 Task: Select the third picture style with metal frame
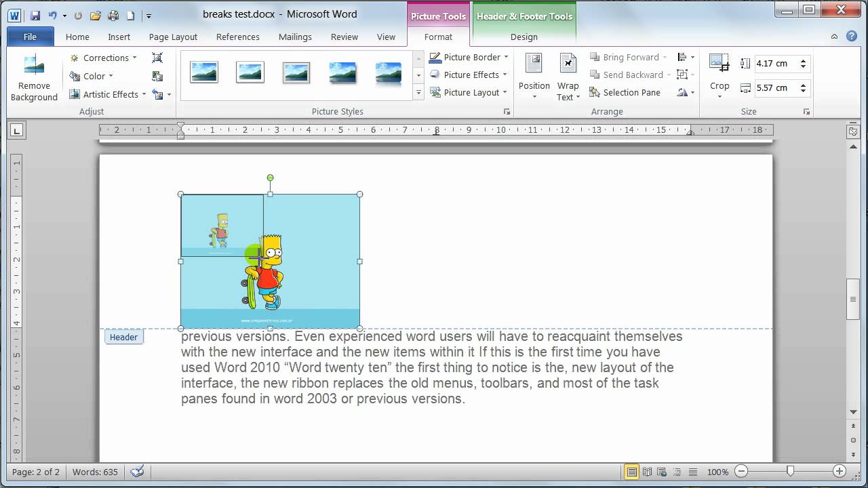[296, 72]
